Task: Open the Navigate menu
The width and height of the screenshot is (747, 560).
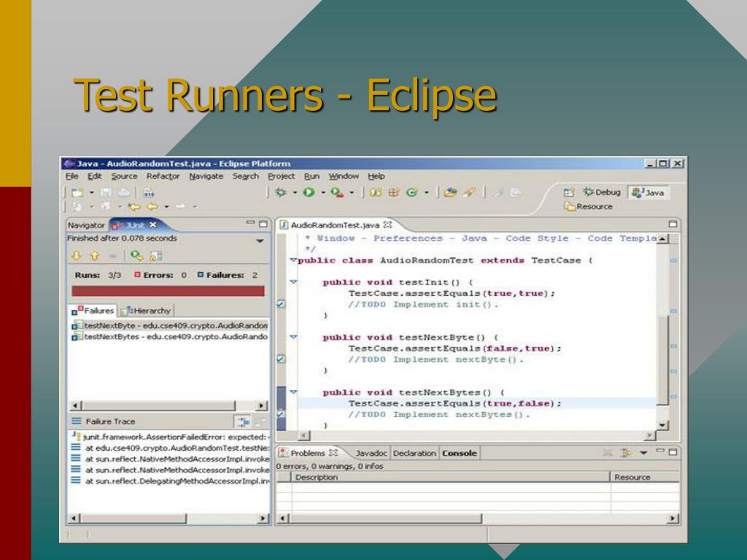Action: click(206, 176)
